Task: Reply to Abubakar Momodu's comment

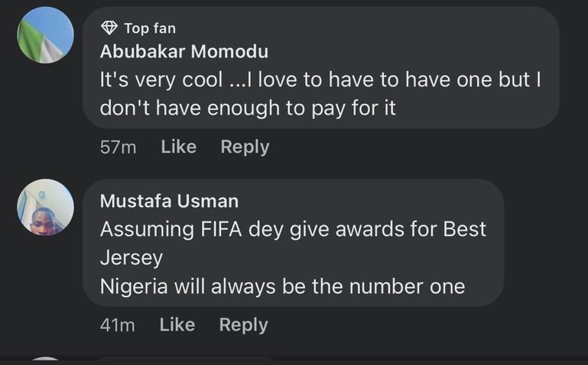Action: [245, 147]
